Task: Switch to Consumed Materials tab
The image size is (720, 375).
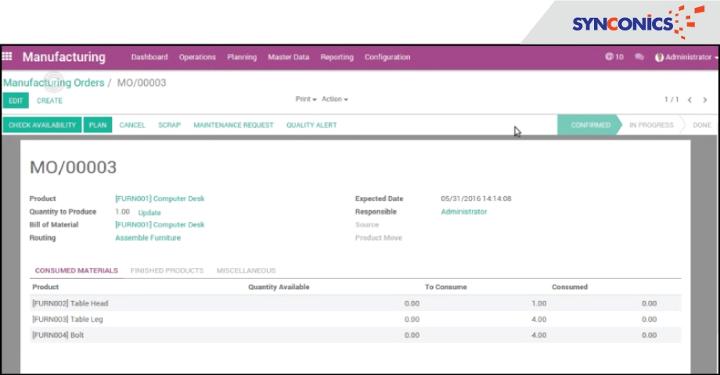Action: [76, 270]
